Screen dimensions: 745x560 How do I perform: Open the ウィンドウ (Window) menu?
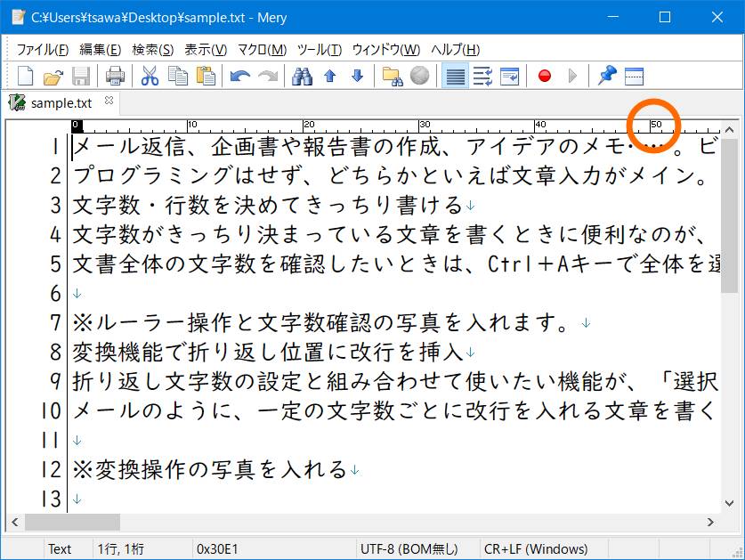click(385, 50)
